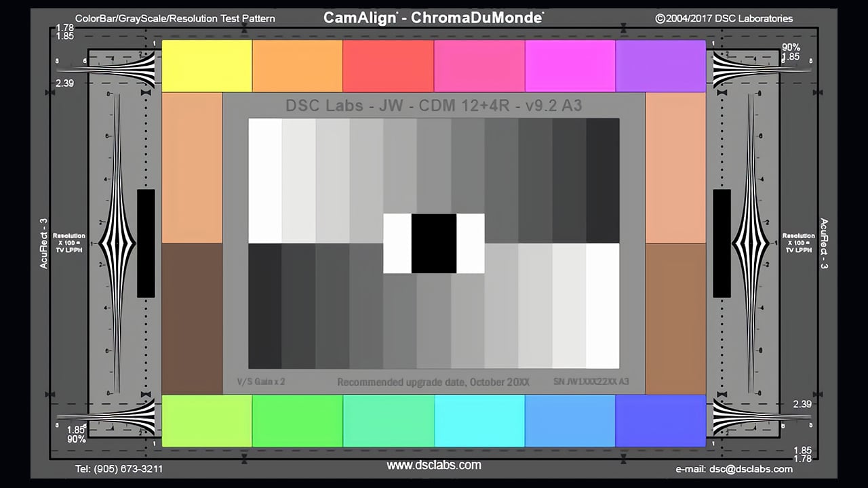
Task: Click the black vertical reference bar on the right
Action: pyautogui.click(x=721, y=244)
